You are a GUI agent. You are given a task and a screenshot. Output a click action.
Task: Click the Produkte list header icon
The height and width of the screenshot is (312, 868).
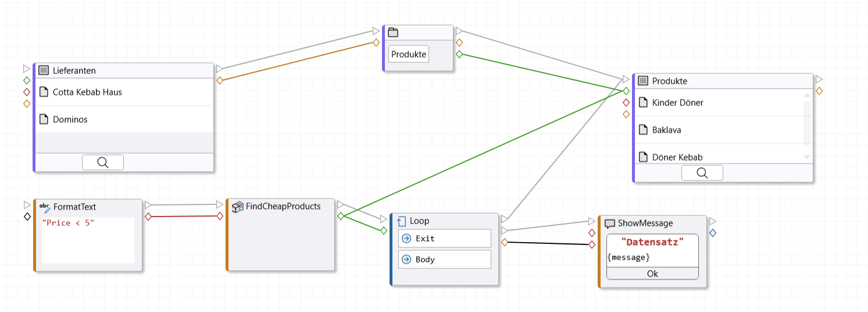(643, 81)
